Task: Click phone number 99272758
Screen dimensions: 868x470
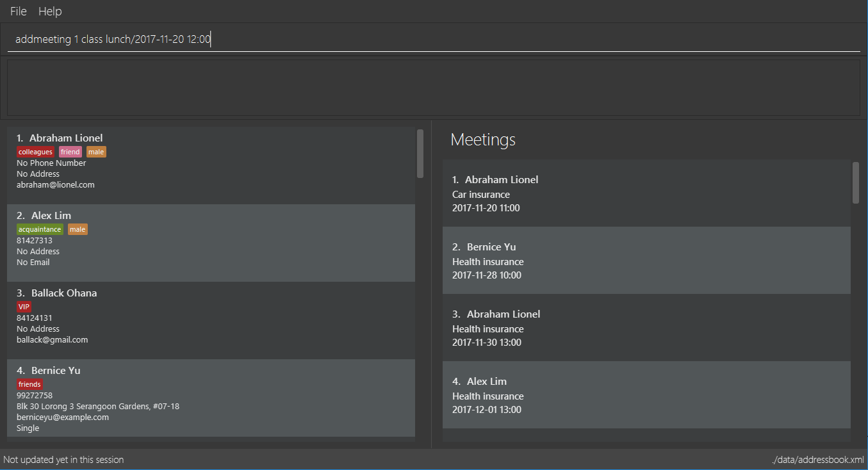Action: (35, 396)
